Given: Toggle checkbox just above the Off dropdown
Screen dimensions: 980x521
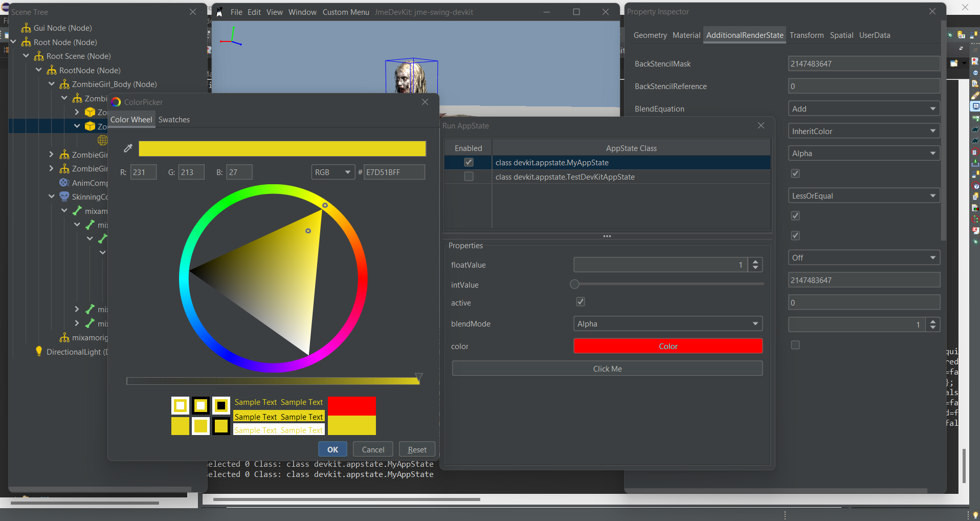Looking at the screenshot, I should pos(795,235).
